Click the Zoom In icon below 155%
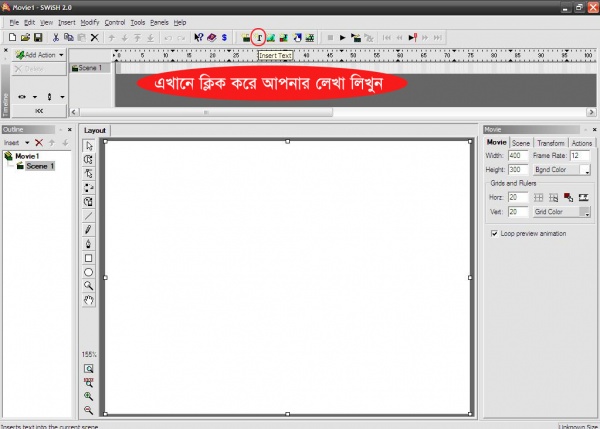The width and height of the screenshot is (600, 429). 88,396
